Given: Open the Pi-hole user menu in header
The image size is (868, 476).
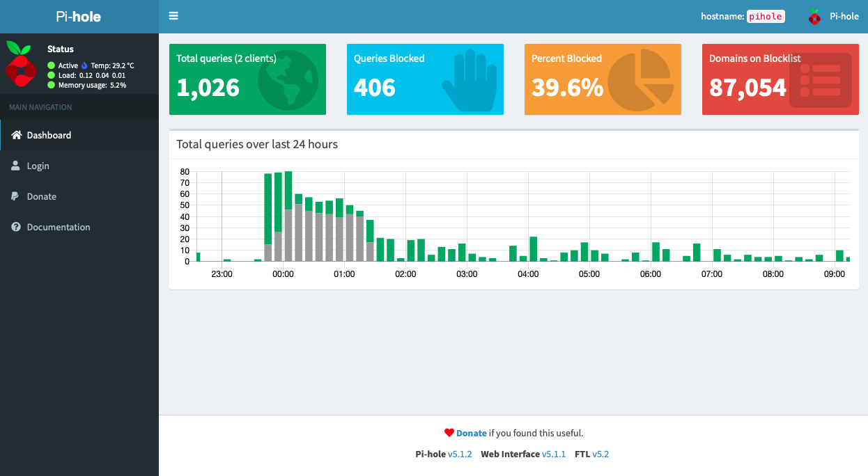Looking at the screenshot, I should (833, 16).
